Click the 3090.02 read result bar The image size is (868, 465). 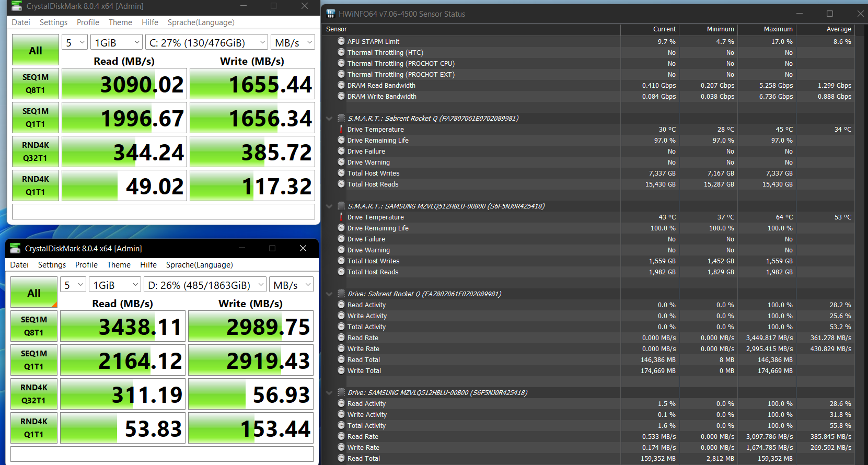(124, 84)
